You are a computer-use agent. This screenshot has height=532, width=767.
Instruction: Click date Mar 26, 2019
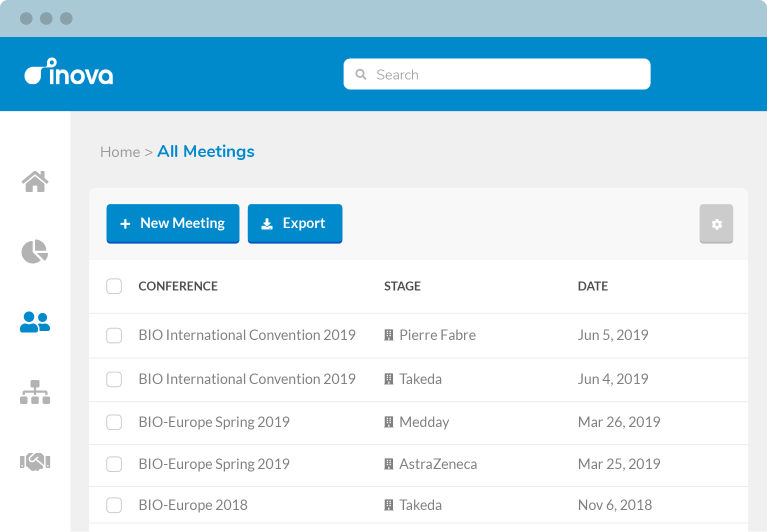point(619,422)
